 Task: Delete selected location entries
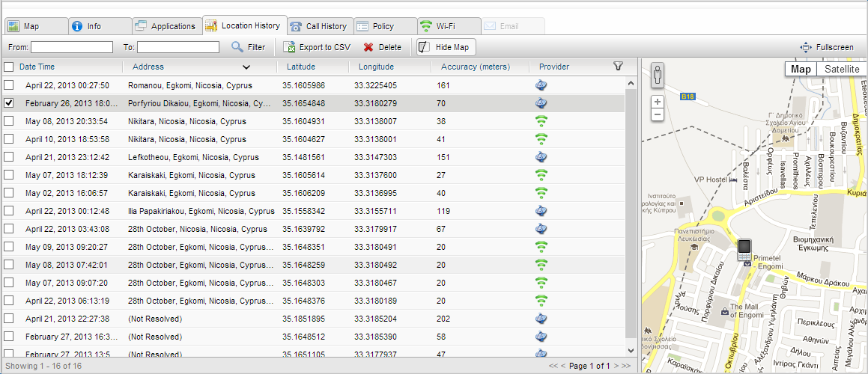point(383,48)
